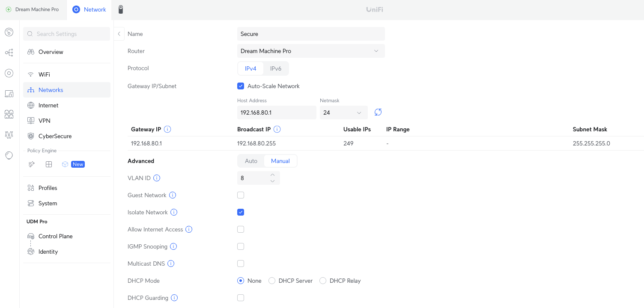Show info for Broadcast IP

277,129
